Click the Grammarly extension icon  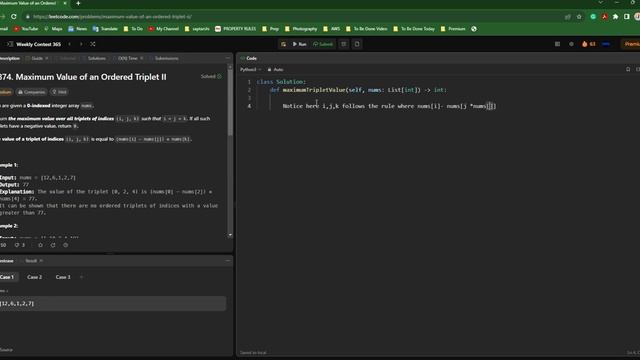[x=593, y=17]
